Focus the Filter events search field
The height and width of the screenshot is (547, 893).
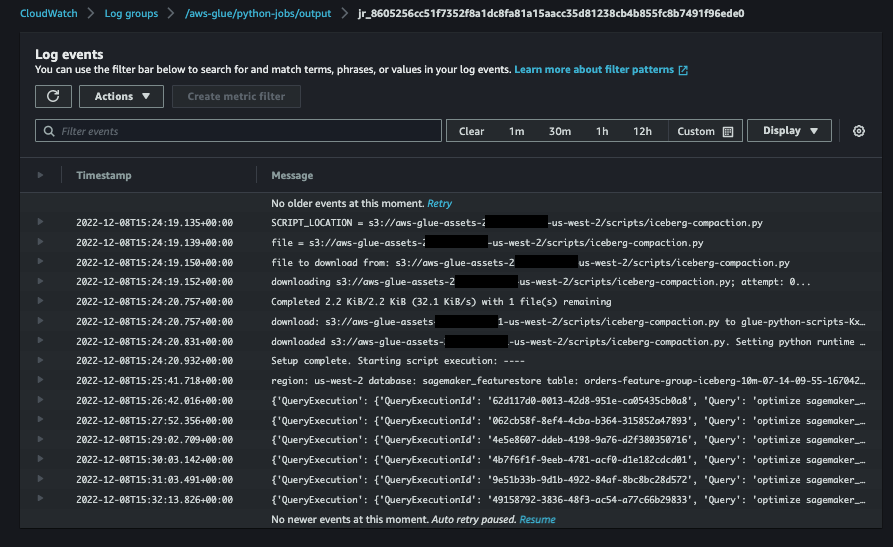click(238, 131)
